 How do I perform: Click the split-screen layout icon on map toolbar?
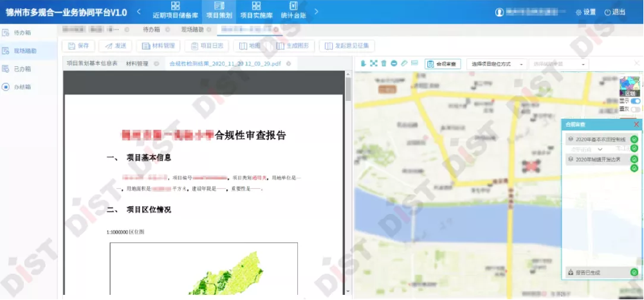414,64
